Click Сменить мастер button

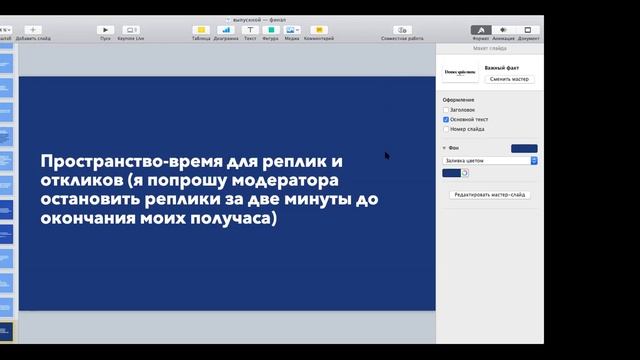click(x=509, y=79)
